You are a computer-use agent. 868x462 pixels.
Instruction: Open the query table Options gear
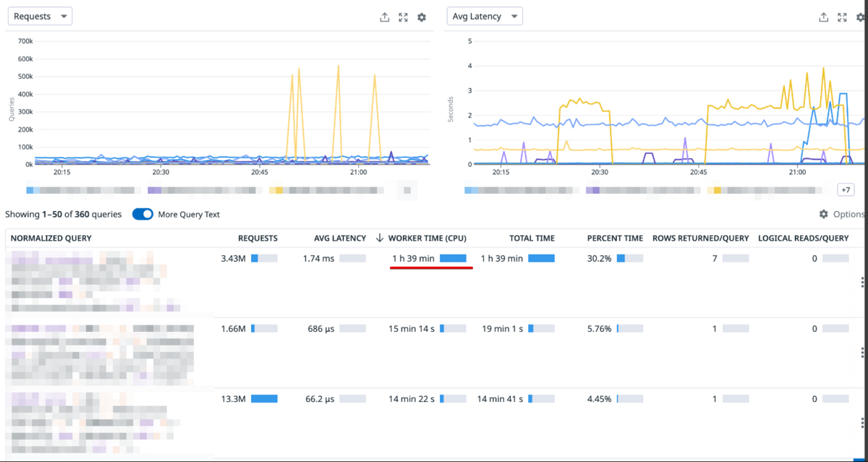[x=823, y=215]
